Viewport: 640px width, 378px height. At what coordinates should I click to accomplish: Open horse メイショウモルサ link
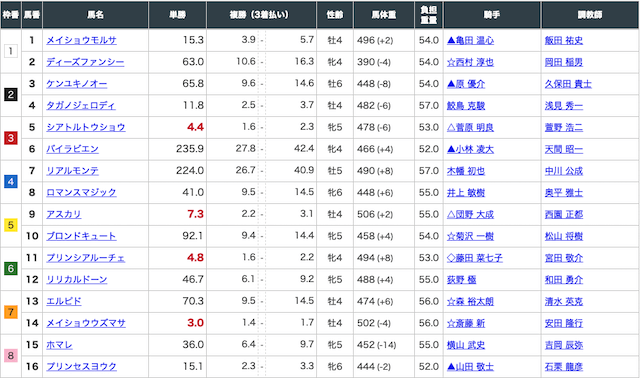point(81,40)
